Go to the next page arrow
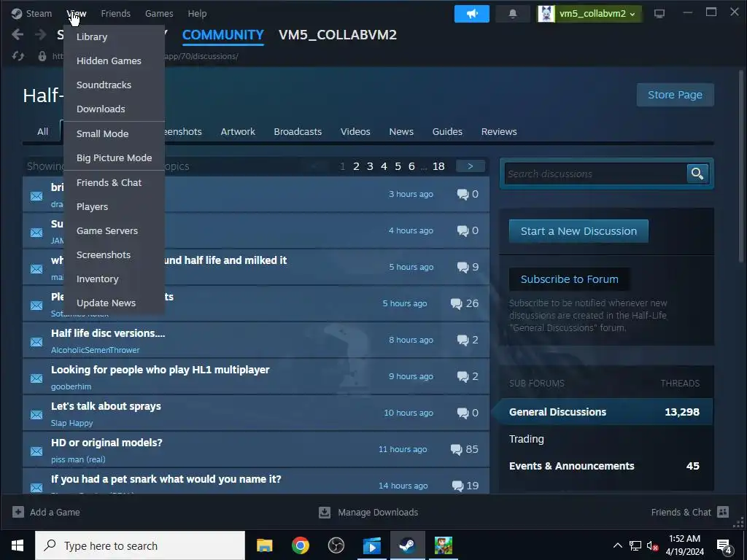Viewport: 747px width, 560px height. 471,166
